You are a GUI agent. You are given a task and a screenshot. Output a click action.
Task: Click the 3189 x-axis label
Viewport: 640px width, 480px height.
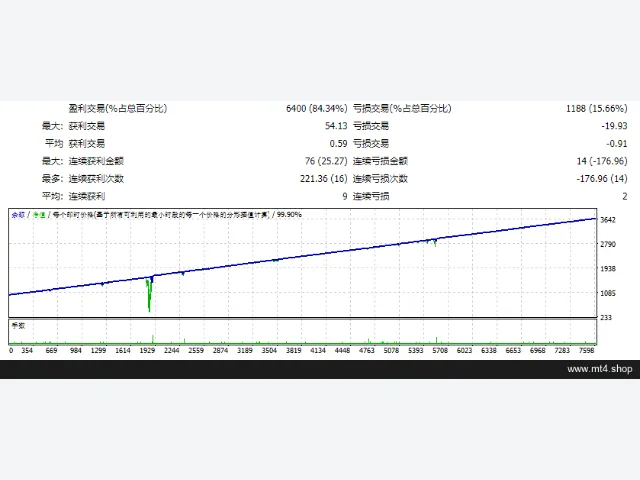tap(245, 350)
